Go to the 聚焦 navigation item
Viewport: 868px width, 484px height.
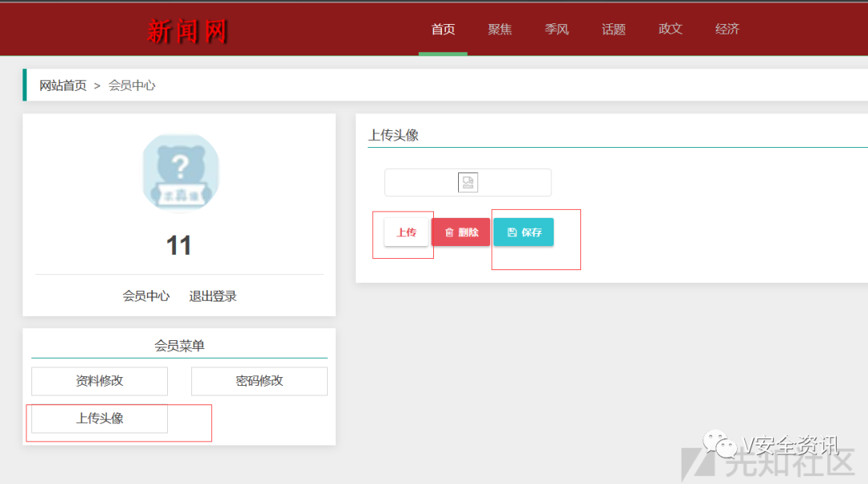[500, 30]
